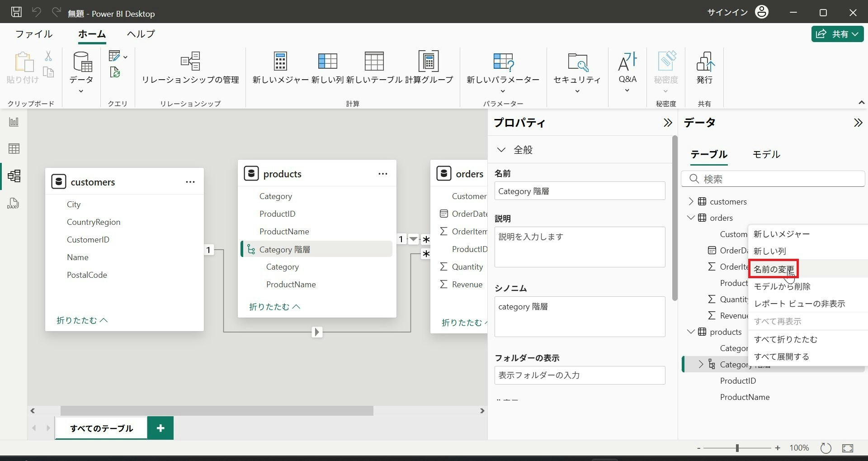This screenshot has height=461, width=868.
Task: Choose Expand all (すべて展開する) menu item
Action: (782, 356)
